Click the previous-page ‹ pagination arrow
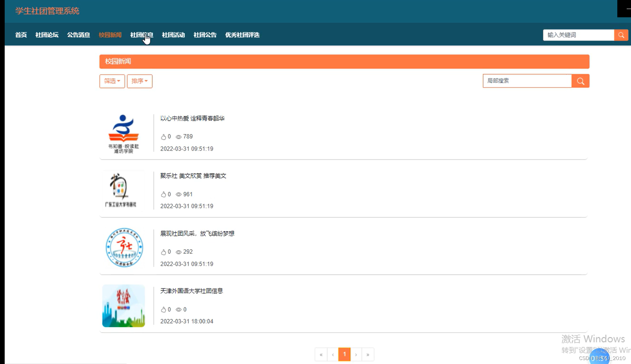 point(333,354)
